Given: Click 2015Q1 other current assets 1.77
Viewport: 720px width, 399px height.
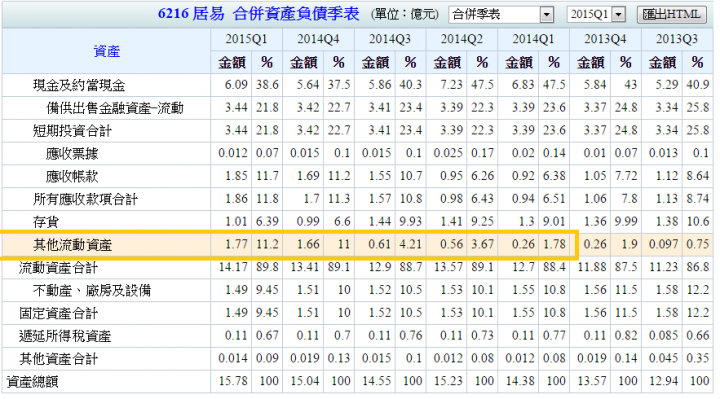Looking at the screenshot, I should (236, 244).
